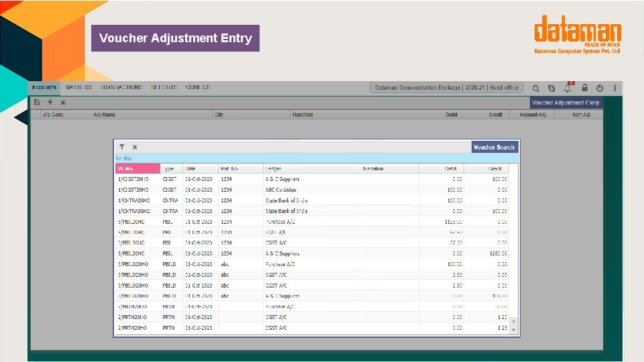Viewport: 644px width, 362px height.
Task: Sort by the Date column header
Action: (201, 169)
